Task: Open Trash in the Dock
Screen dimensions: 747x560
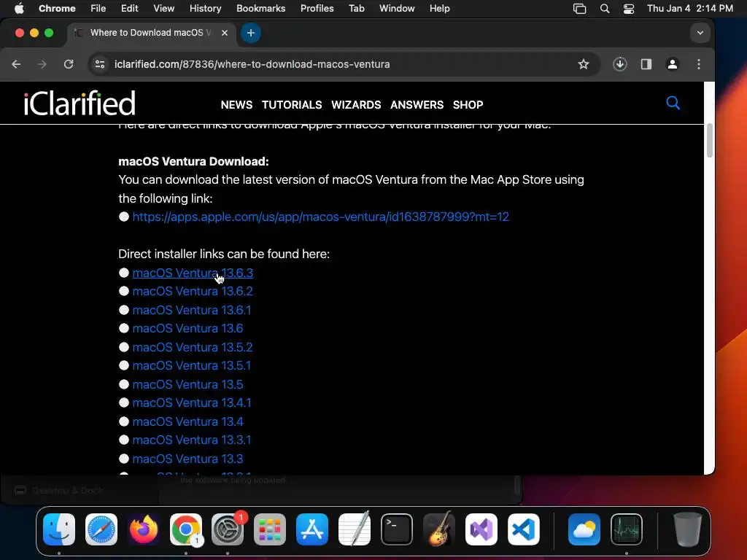Action: (x=687, y=529)
